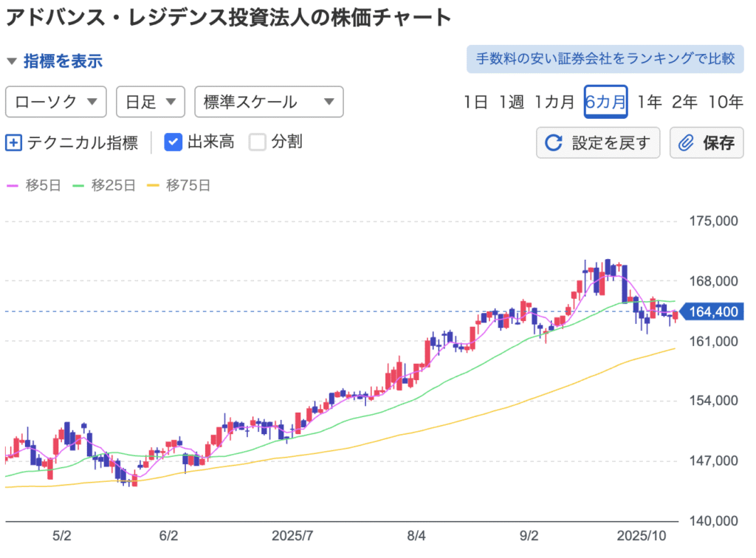Switch to the 1日 range tab
756x558 pixels.
click(x=476, y=102)
